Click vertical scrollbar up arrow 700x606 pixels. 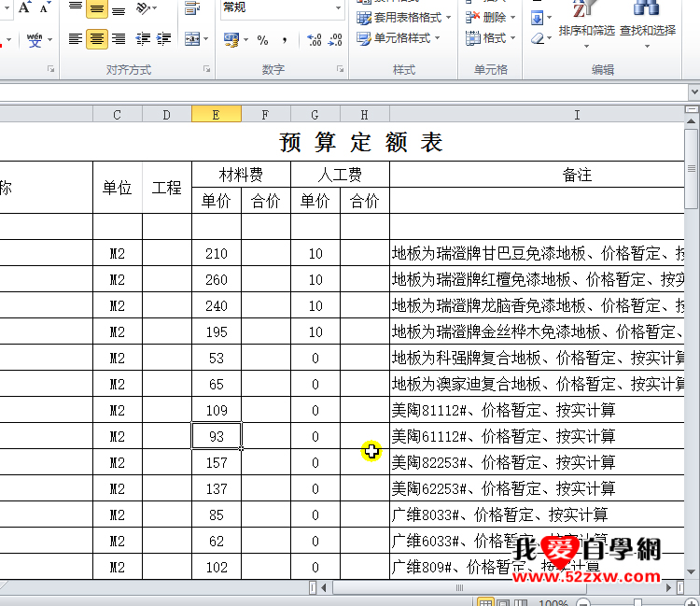(x=691, y=120)
